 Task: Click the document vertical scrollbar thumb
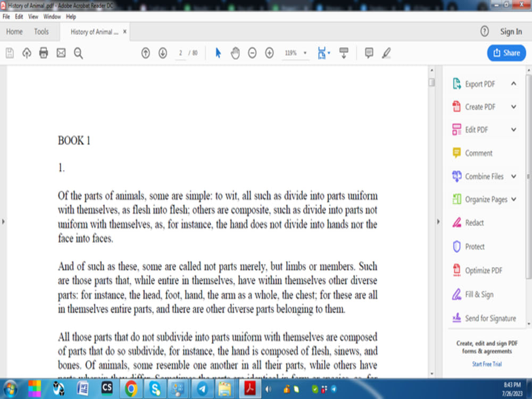(x=431, y=82)
